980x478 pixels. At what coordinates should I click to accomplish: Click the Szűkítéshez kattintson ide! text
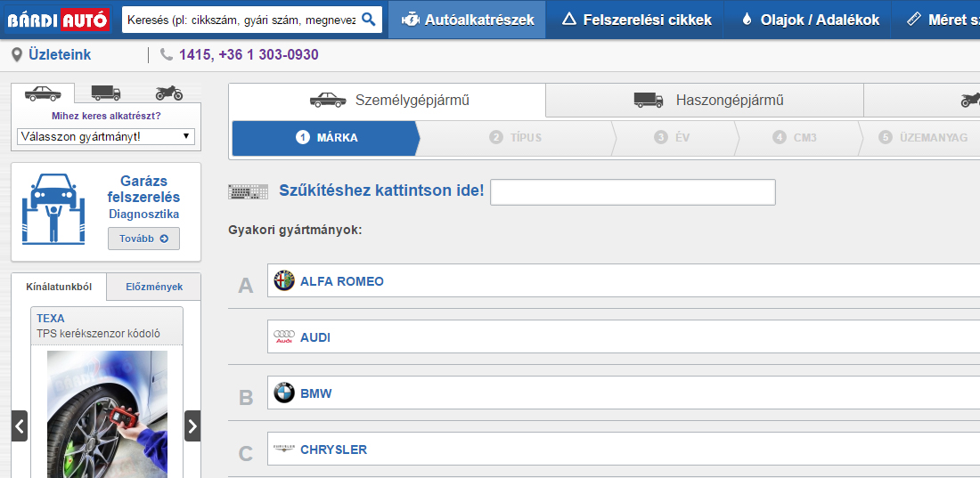381,190
